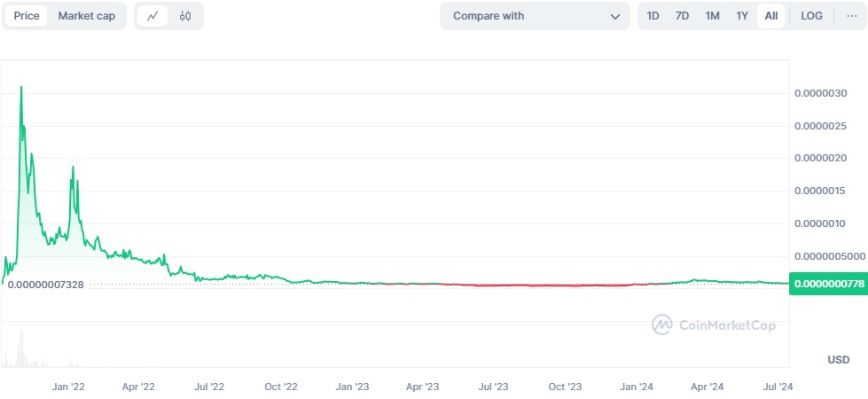Viewport: 868px width, 399px height.
Task: Switch to candlestick chart view
Action: pos(184,16)
